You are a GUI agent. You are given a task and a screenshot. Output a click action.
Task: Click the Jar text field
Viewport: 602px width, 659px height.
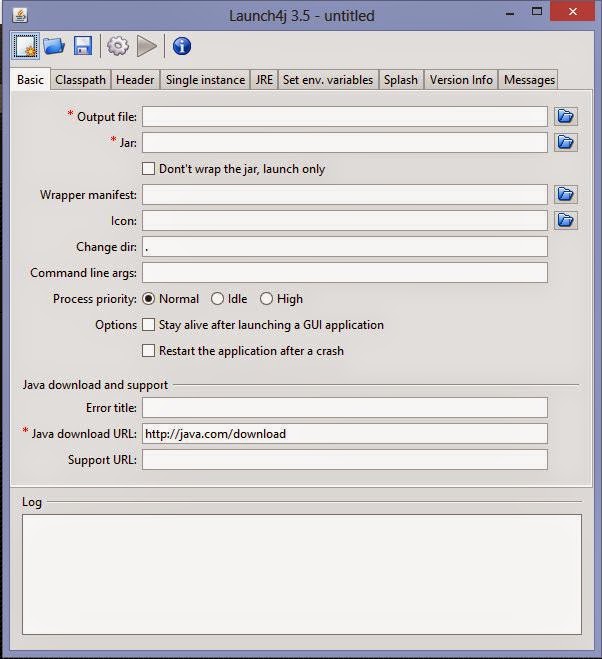pyautogui.click(x=345, y=142)
